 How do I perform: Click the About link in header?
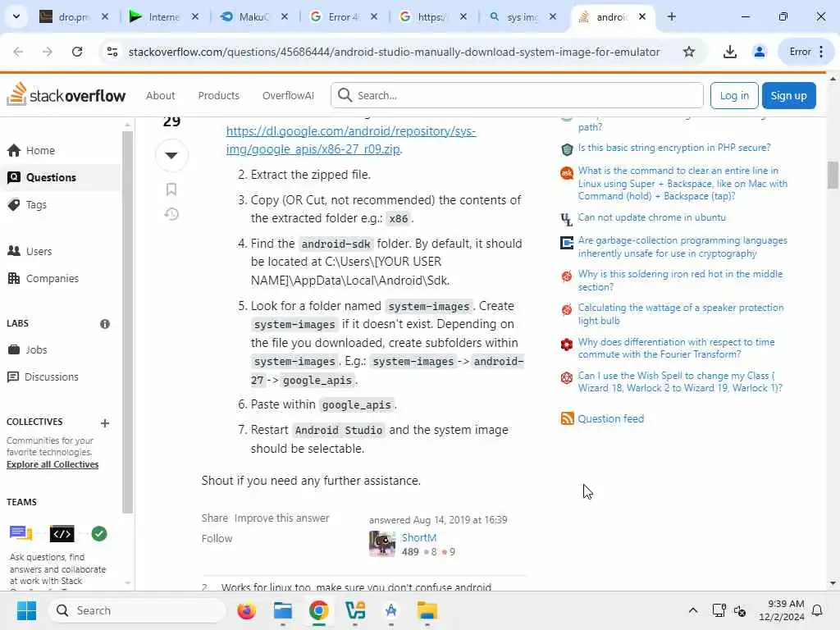pos(161,95)
